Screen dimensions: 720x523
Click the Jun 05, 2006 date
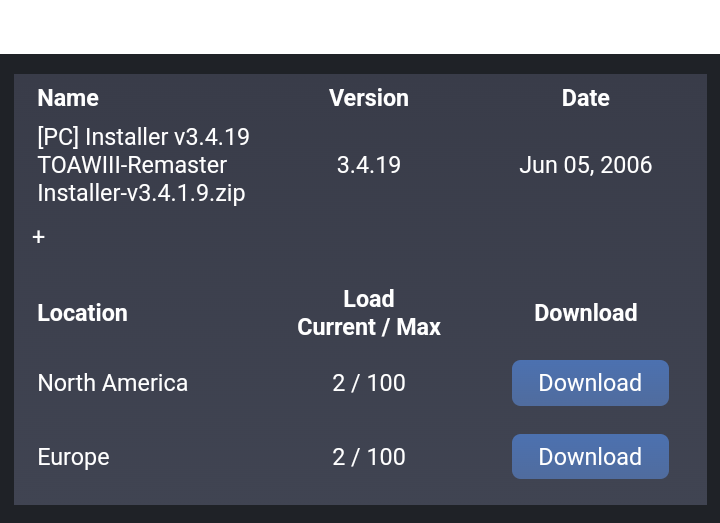(x=586, y=165)
